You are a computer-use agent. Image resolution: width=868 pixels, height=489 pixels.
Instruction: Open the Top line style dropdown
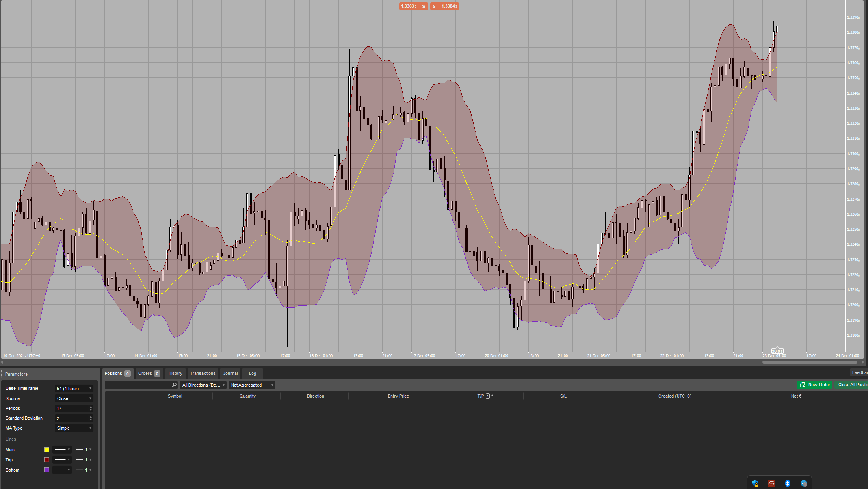coord(62,460)
